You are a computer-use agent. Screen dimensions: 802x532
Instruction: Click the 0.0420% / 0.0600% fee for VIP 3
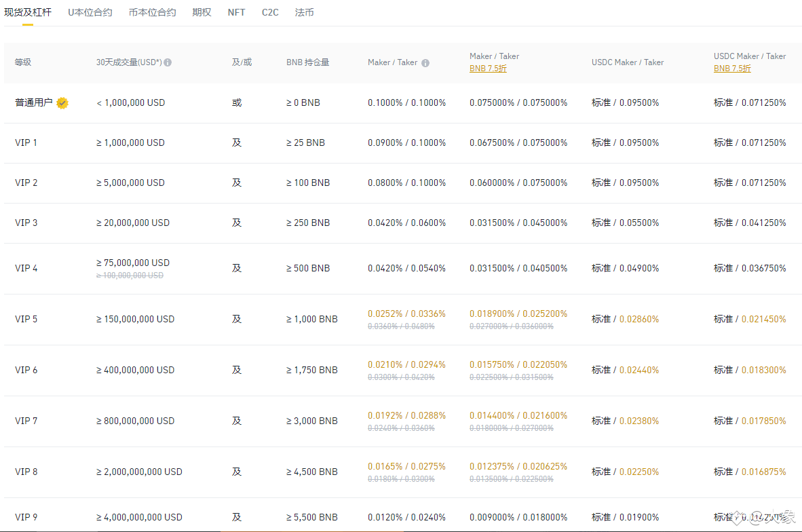coord(406,223)
